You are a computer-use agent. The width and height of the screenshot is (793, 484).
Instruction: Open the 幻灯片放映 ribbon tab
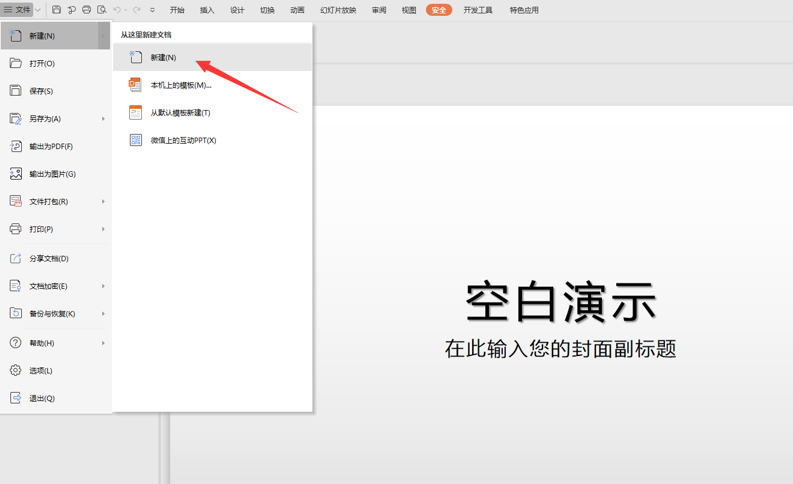338,10
